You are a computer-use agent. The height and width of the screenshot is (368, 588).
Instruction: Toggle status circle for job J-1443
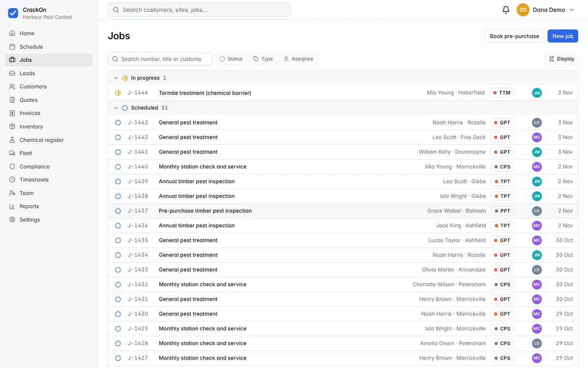tap(118, 123)
